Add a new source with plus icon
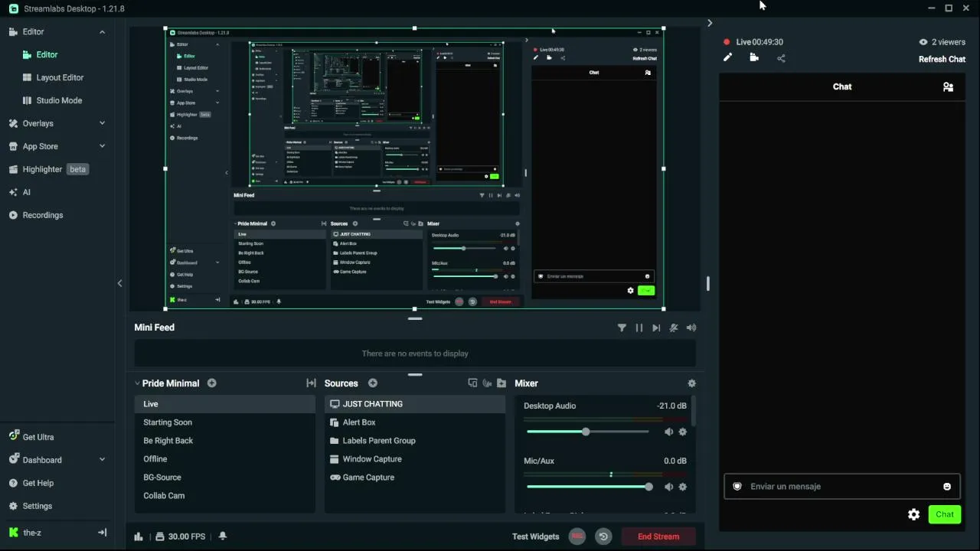 (373, 383)
